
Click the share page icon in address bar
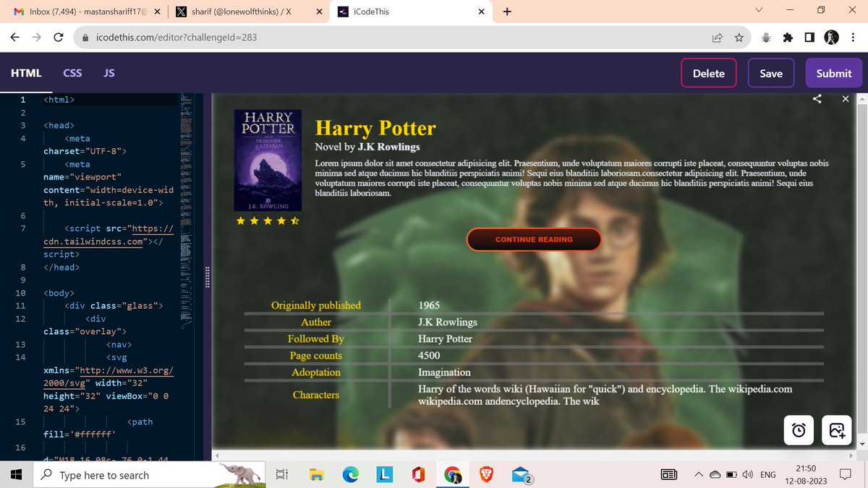pos(717,38)
